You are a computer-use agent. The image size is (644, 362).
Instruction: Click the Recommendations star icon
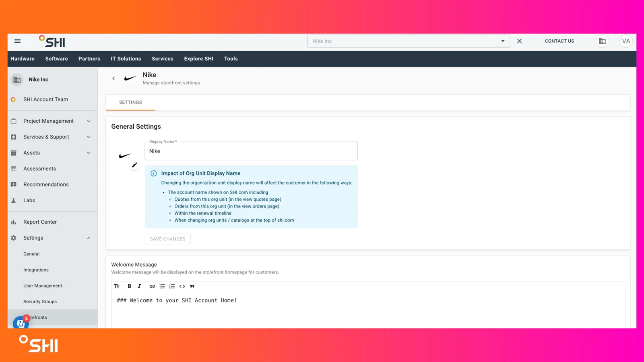click(x=14, y=185)
